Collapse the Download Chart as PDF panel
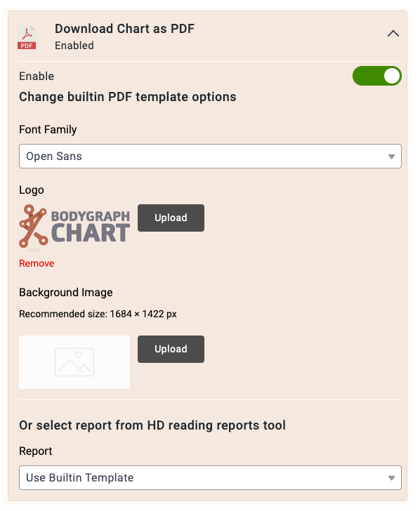Image resolution: width=420 pixels, height=511 pixels. 393,33
